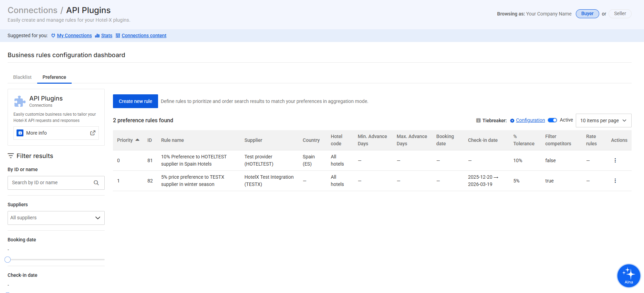
Task: Click the Booking date slider handle
Action: click(8, 260)
